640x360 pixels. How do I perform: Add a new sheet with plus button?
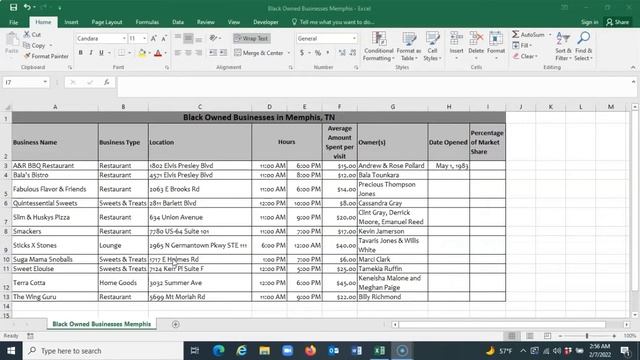coord(176,324)
